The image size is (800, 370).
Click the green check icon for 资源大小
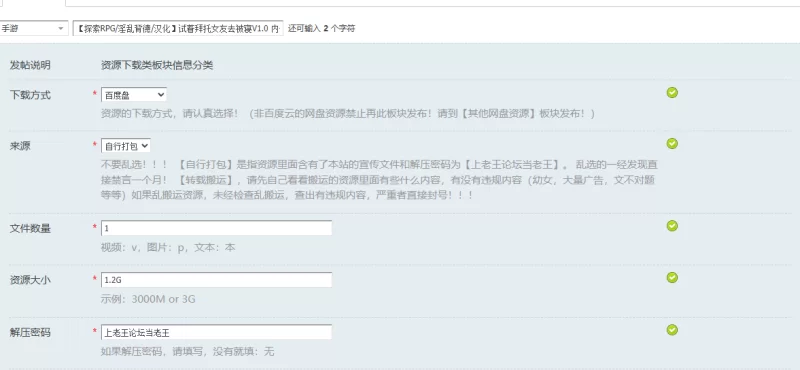tap(672, 277)
